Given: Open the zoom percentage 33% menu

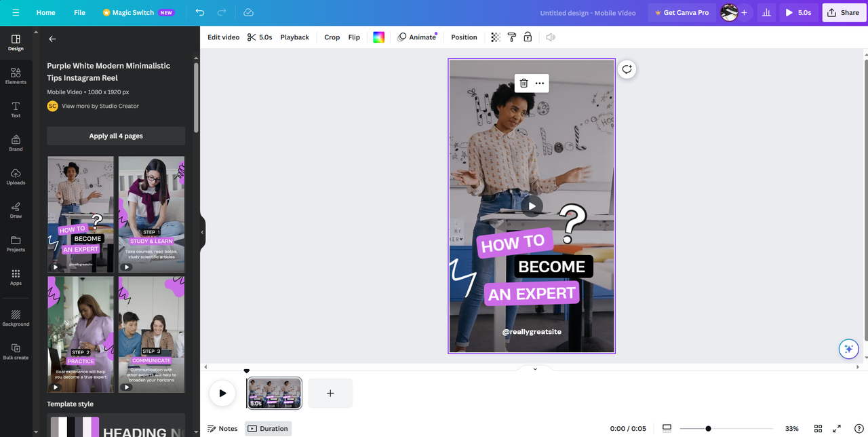Looking at the screenshot, I should point(792,429).
